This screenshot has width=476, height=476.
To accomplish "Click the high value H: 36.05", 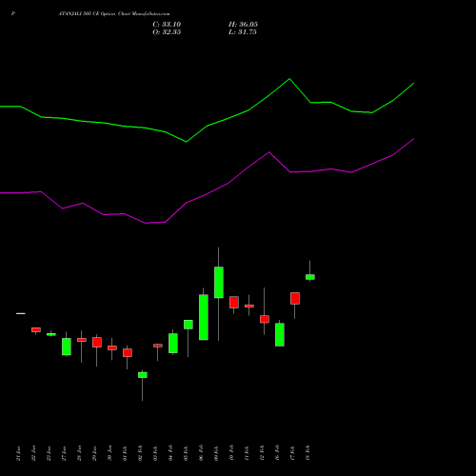I will (x=243, y=25).
